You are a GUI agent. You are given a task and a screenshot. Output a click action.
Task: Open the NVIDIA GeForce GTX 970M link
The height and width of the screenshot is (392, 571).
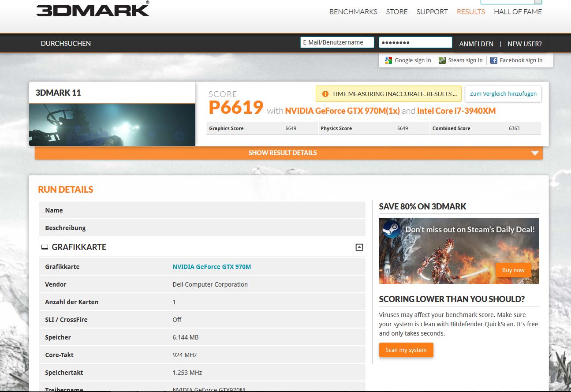pyautogui.click(x=212, y=267)
